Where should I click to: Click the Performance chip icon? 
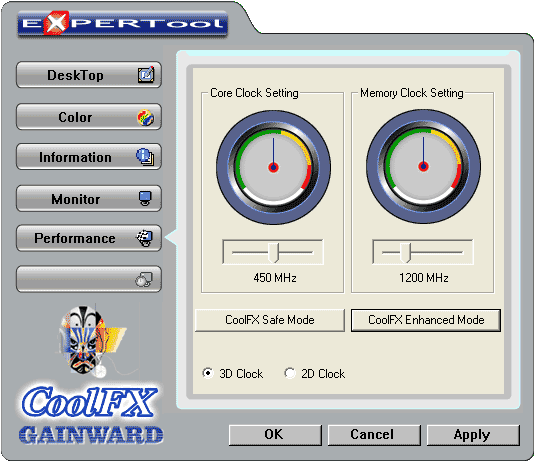pyautogui.click(x=145, y=238)
